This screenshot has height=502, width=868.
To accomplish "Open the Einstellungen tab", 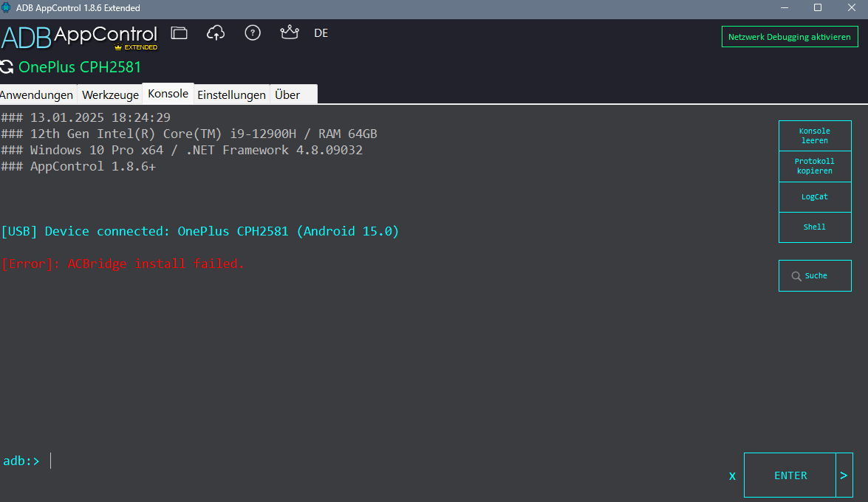I will (231, 94).
